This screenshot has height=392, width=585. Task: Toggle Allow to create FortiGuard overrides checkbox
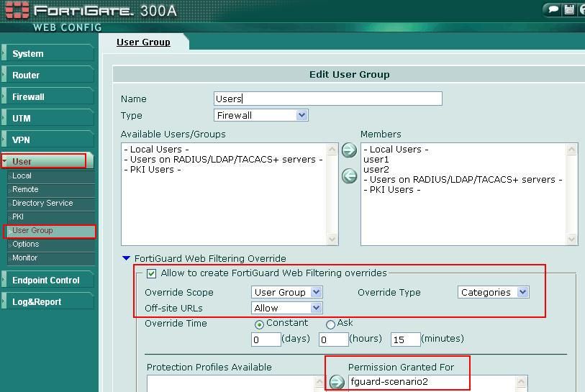tap(151, 273)
